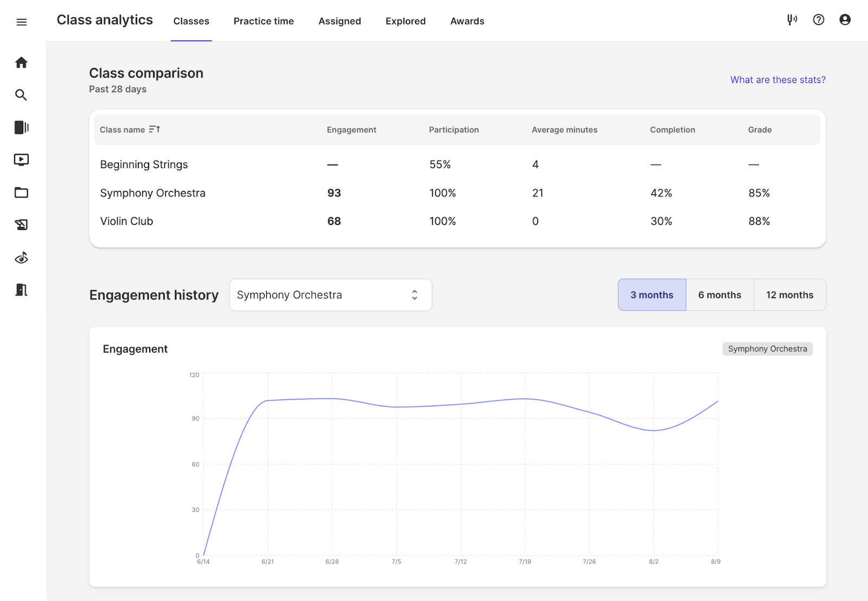Expand the Symphony Orchestra class dropdown
Viewport: 868px width, 601px height.
[330, 295]
